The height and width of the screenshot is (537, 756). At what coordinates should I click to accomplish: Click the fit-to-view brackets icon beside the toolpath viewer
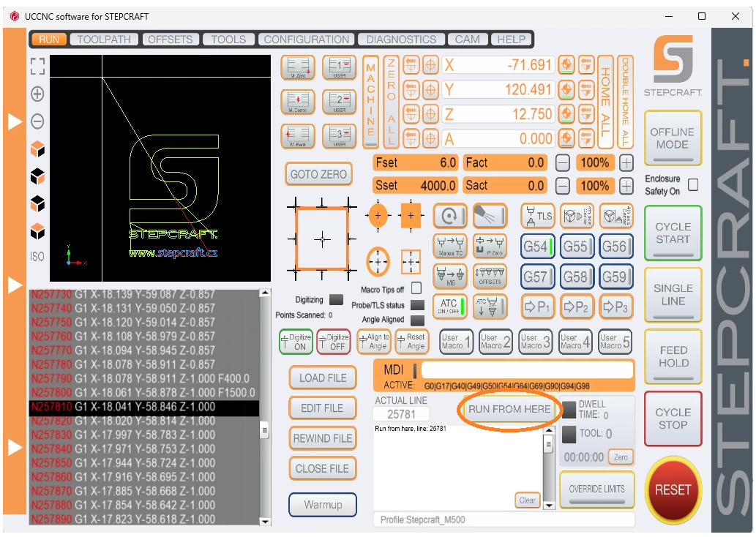(37, 67)
